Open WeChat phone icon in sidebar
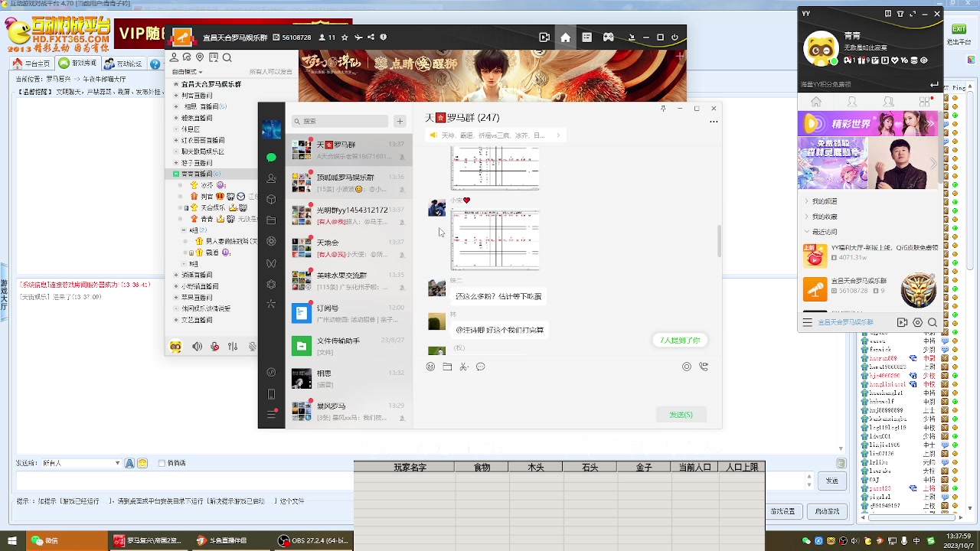 tap(271, 393)
